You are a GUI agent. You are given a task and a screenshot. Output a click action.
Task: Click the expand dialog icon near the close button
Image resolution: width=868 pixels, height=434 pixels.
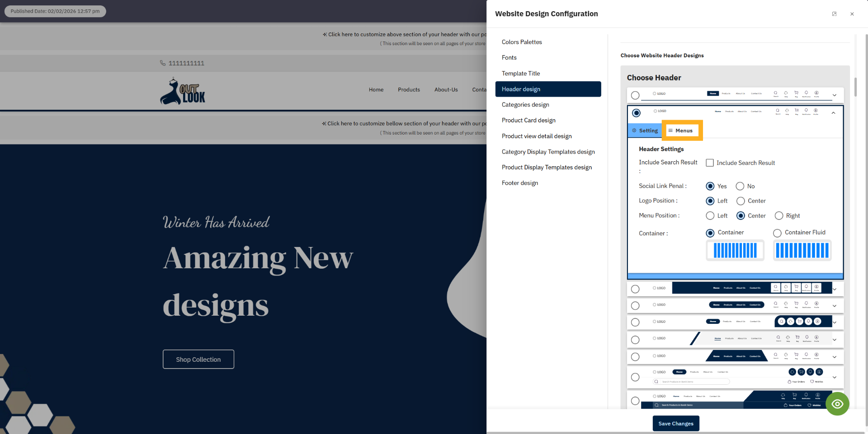(x=834, y=14)
